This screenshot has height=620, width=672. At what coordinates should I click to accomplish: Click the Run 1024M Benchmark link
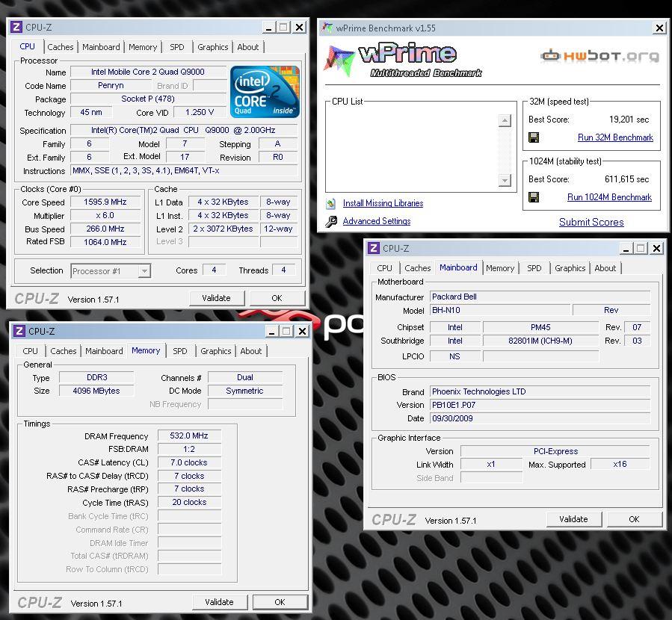click(x=609, y=197)
